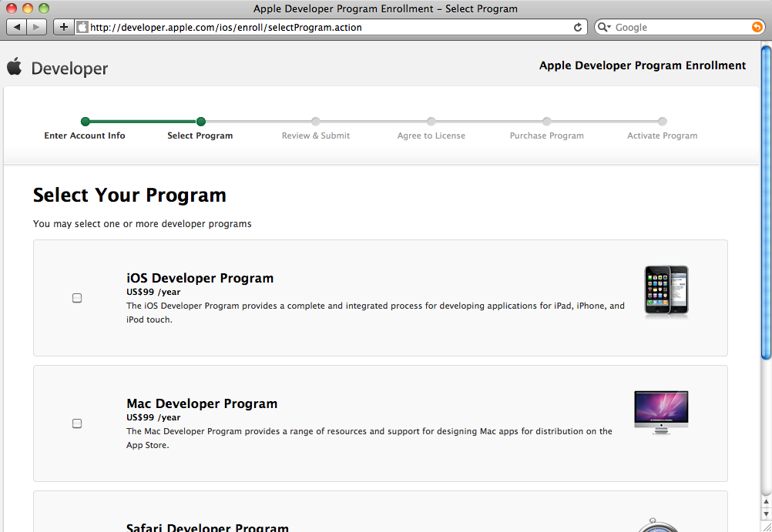Click the Mac Developer Program title
The width and height of the screenshot is (772, 532).
pos(202,403)
